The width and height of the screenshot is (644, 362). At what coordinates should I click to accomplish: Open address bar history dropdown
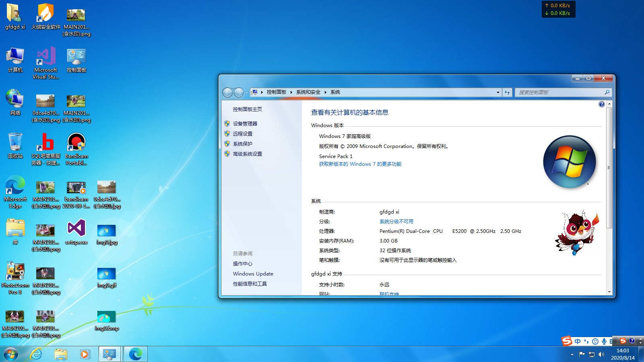click(498, 92)
